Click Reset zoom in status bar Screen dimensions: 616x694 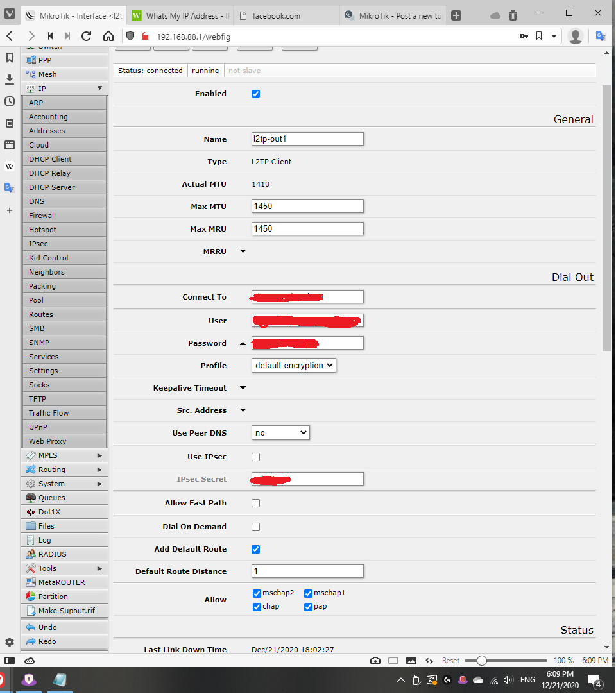(450, 661)
